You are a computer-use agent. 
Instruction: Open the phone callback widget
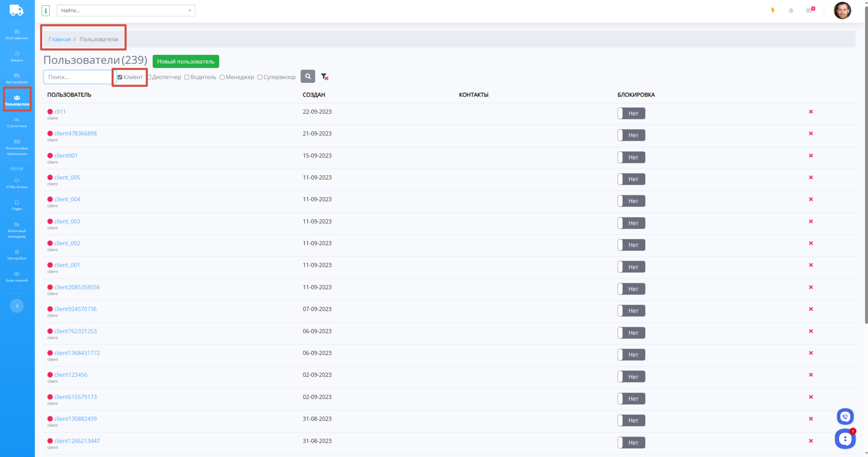click(845, 416)
